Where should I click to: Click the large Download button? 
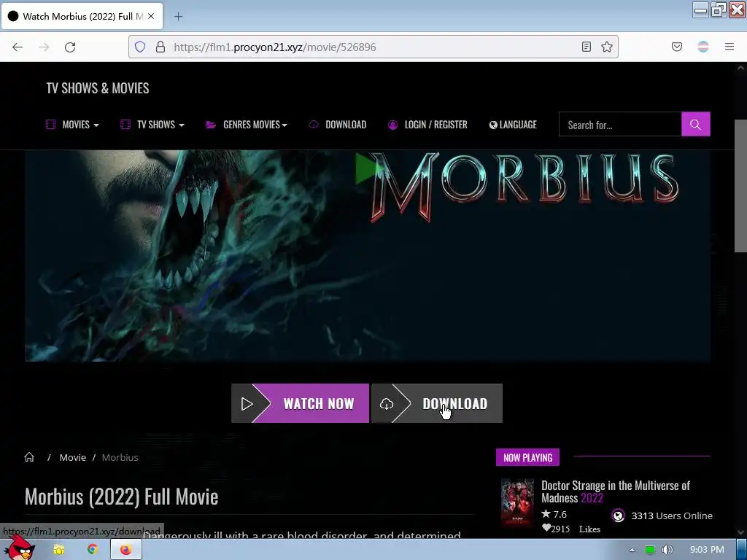[x=437, y=403]
